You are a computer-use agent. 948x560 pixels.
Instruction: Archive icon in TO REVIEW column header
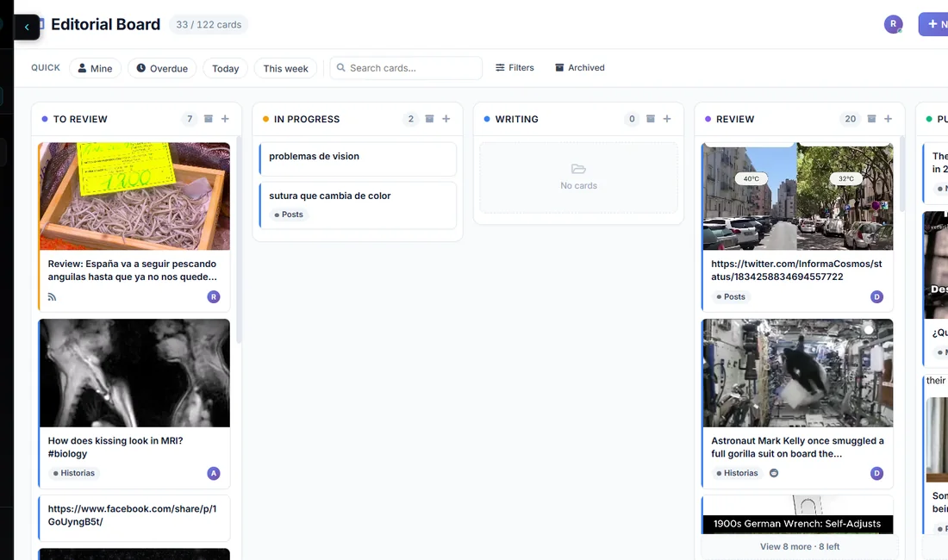point(208,119)
